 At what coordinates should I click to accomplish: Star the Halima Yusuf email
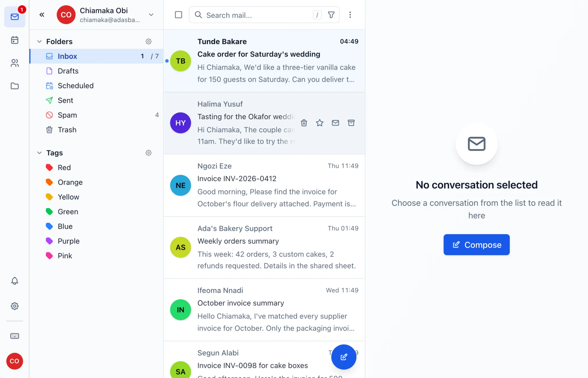[320, 123]
